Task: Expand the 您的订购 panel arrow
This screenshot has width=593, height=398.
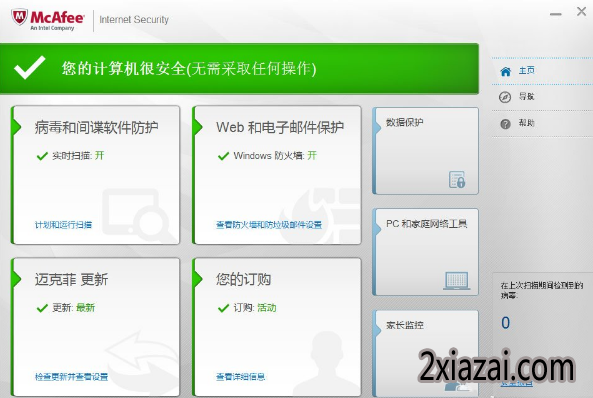Action: click(x=198, y=279)
